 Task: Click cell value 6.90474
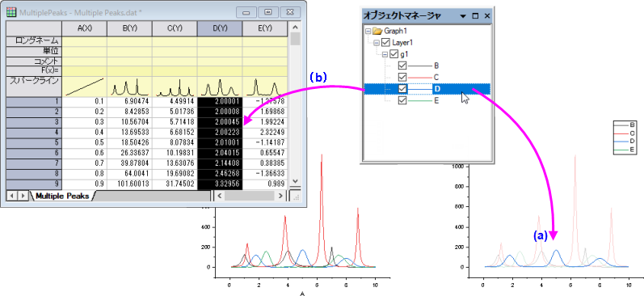point(129,102)
